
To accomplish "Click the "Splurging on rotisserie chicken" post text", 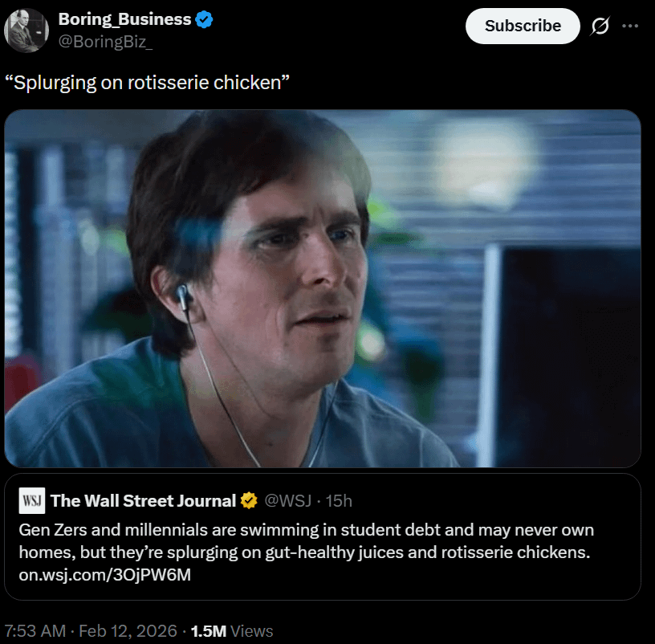I will point(146,83).
